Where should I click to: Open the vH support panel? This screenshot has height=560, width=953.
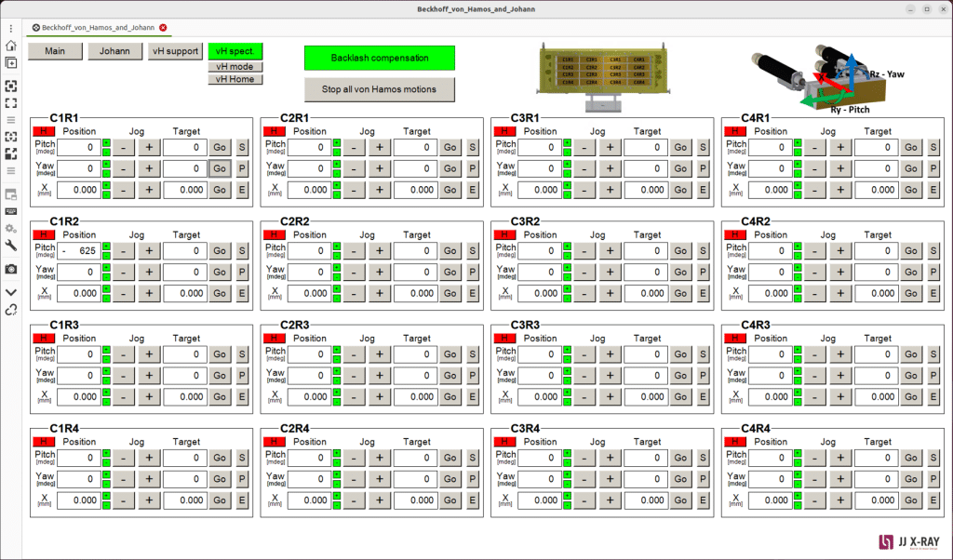click(175, 51)
